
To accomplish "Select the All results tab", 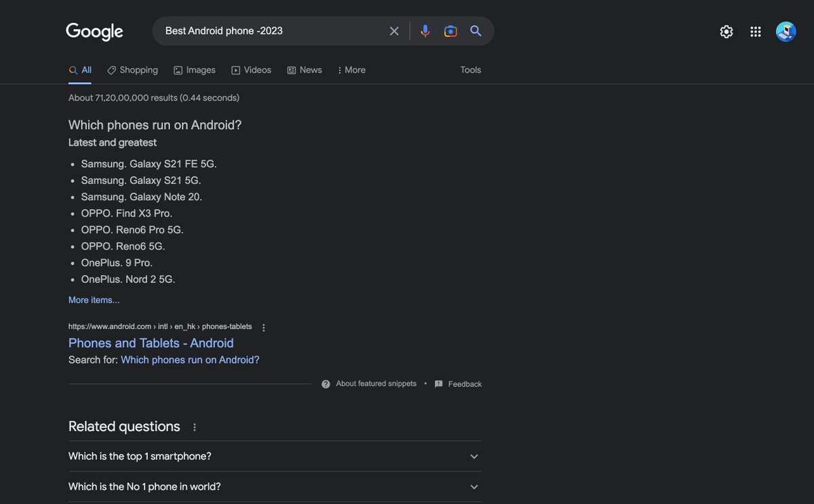I will (x=80, y=70).
